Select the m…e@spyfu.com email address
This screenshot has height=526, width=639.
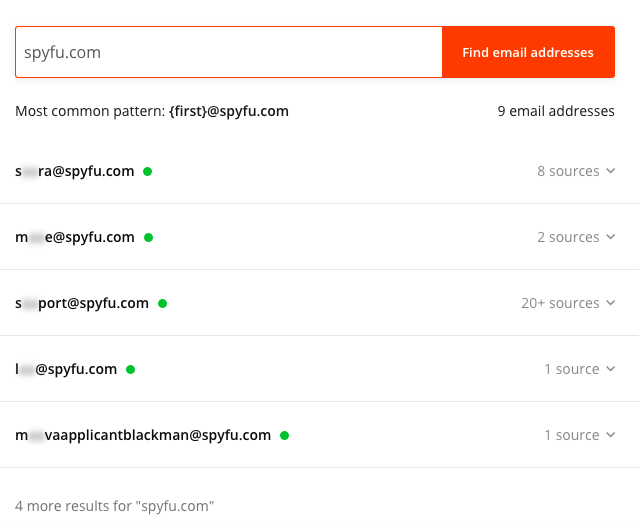tap(75, 237)
